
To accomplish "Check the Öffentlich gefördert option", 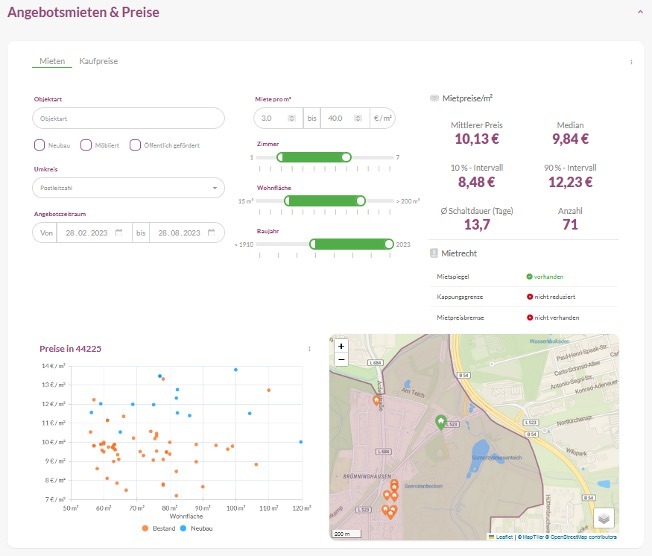I will click(135, 145).
